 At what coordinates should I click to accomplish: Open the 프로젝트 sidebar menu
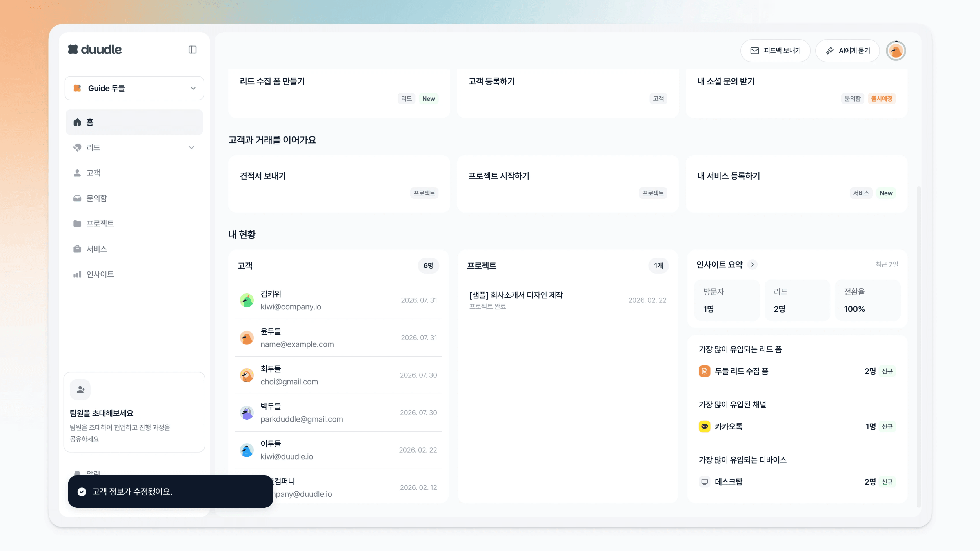pos(134,224)
